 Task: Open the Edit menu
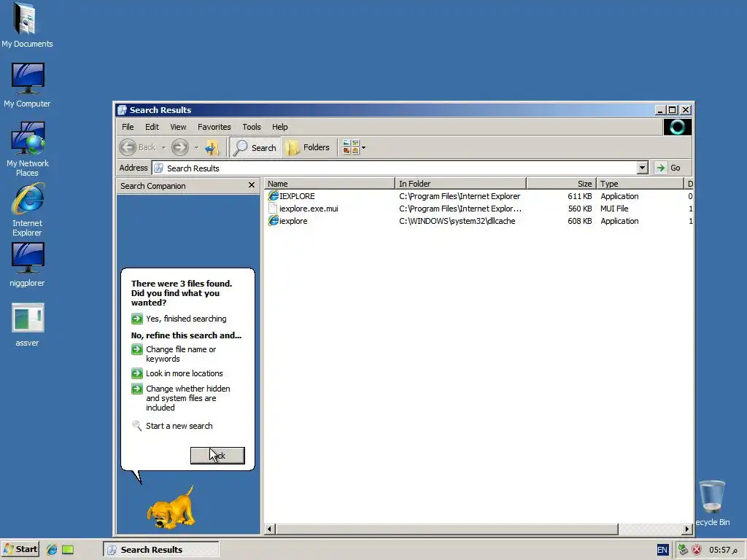click(x=152, y=127)
